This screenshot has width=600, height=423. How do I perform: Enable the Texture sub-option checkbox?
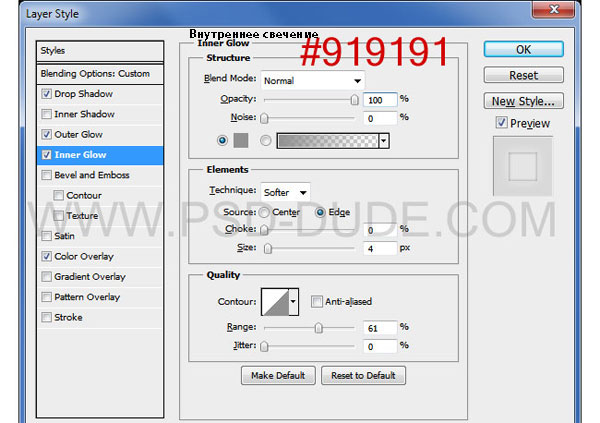[58, 216]
